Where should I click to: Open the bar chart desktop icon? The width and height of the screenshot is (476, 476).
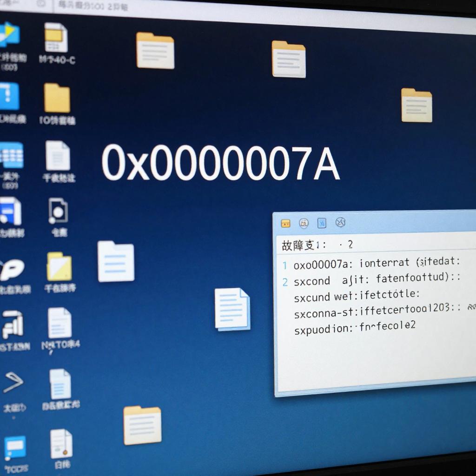tap(13, 324)
